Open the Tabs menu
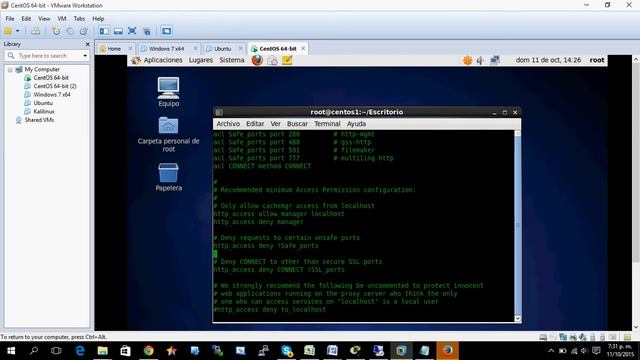Screen dimensions: 640x360 click(x=79, y=19)
